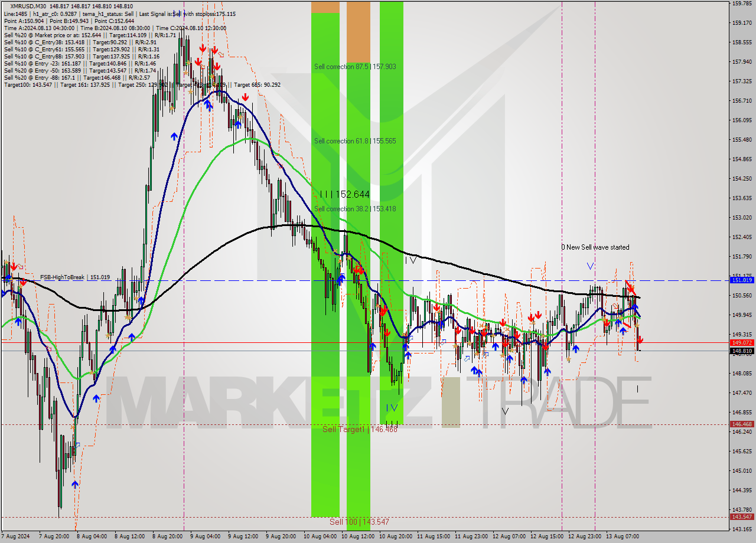Click '8 Aug 04:00' on the time axis

click(93, 537)
